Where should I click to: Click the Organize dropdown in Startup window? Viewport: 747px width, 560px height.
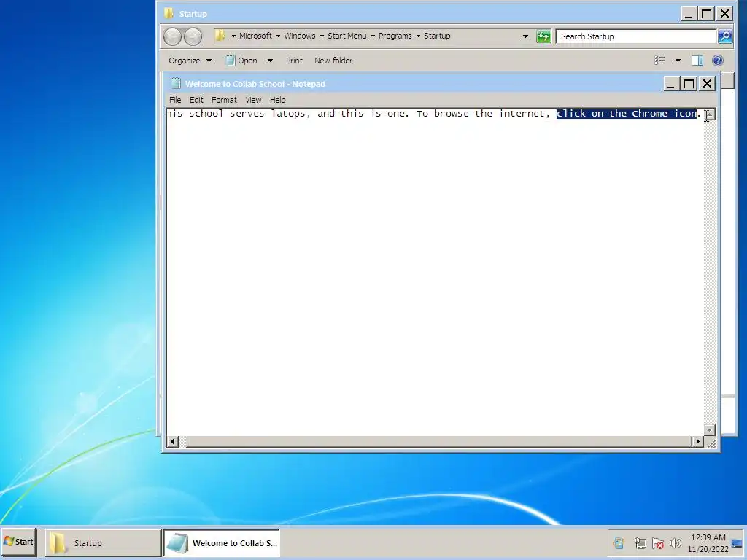(x=190, y=61)
